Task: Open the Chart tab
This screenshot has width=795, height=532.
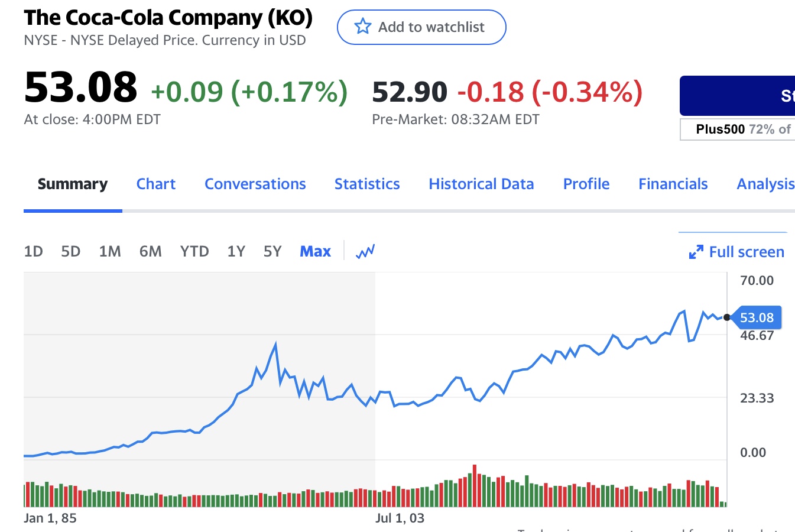Action: click(156, 184)
